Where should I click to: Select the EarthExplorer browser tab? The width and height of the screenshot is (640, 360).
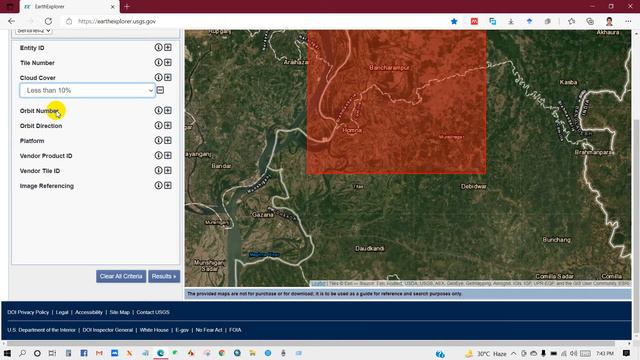[69, 7]
